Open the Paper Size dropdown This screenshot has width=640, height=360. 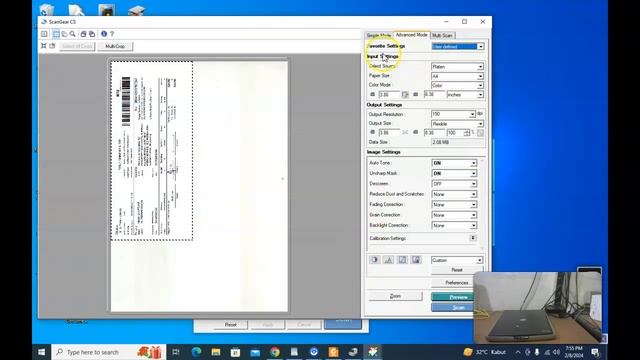[458, 76]
